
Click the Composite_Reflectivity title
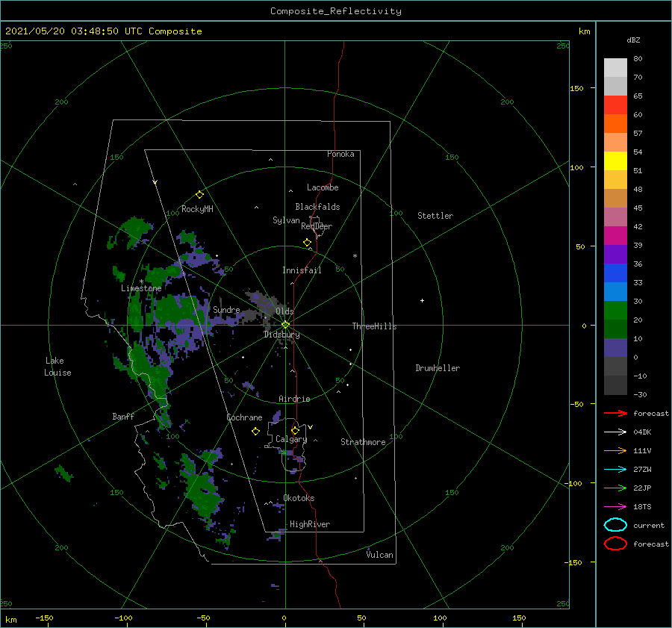[x=336, y=11]
